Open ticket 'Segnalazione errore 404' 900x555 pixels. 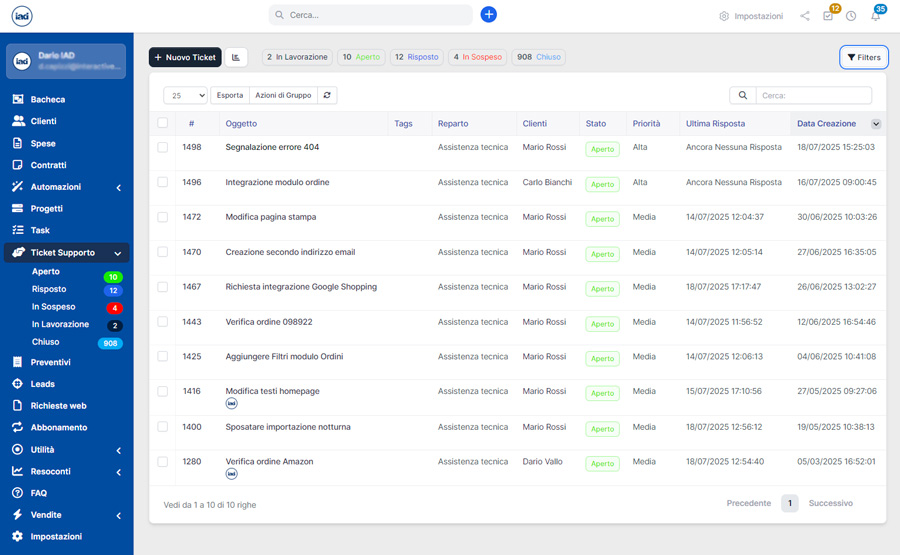click(x=272, y=147)
